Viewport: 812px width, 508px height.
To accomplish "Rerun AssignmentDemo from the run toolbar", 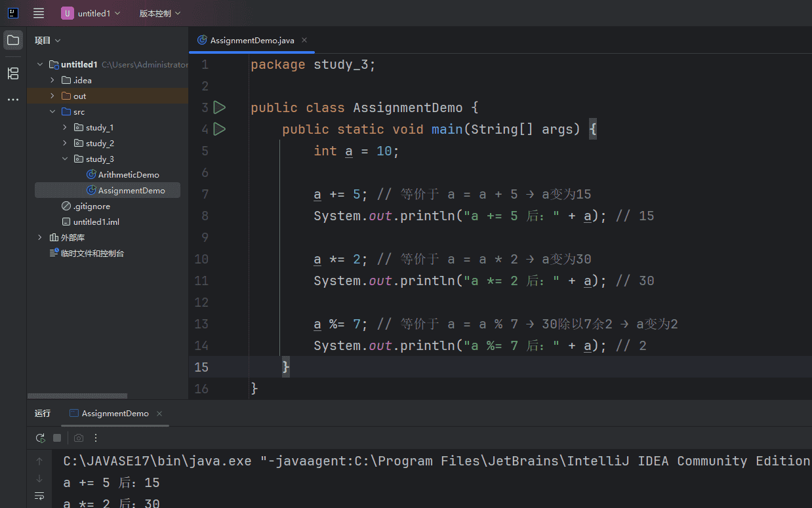I will coord(40,438).
